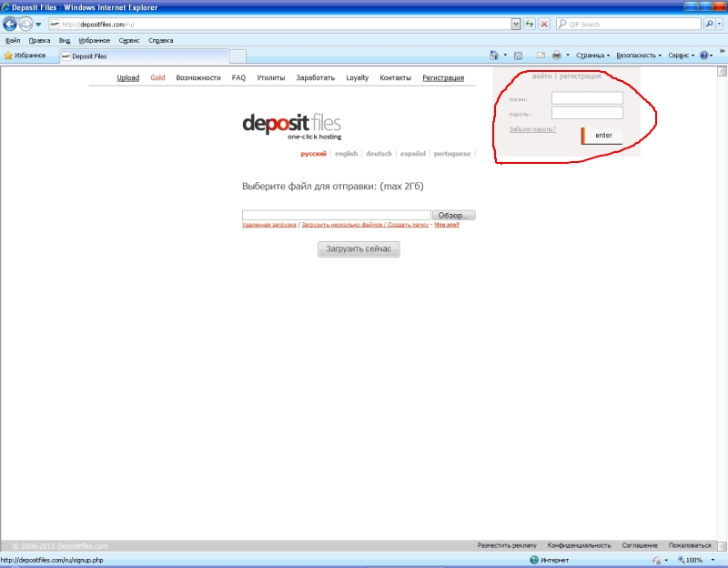This screenshot has height=568, width=728.
Task: Click the blue Help question mark icon
Action: [x=704, y=56]
